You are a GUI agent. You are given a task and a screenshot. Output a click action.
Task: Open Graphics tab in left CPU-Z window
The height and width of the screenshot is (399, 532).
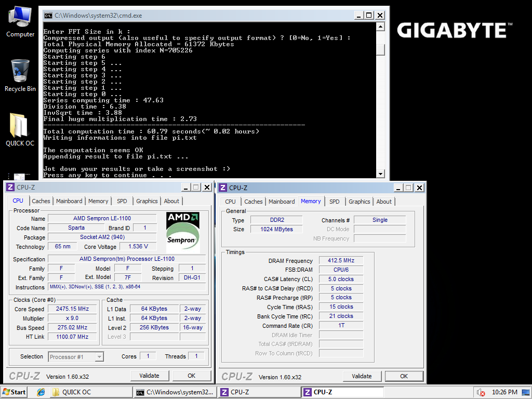click(x=147, y=201)
